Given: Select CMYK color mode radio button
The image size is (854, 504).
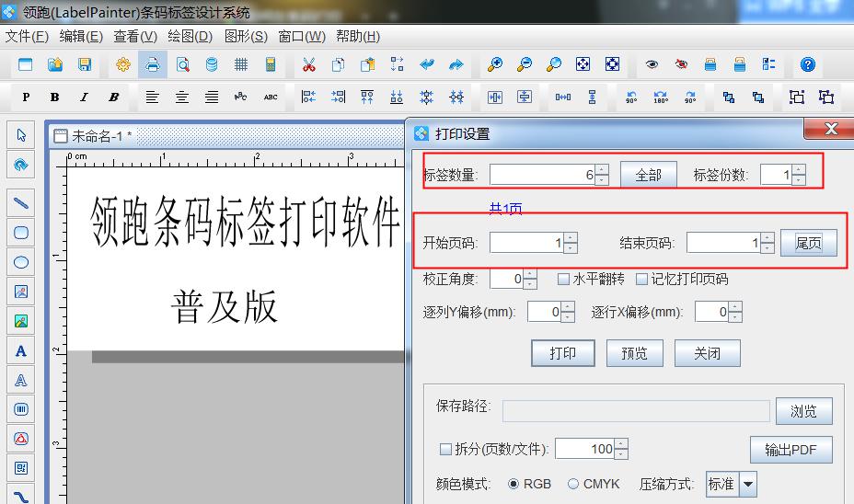Looking at the screenshot, I should tap(573, 484).
